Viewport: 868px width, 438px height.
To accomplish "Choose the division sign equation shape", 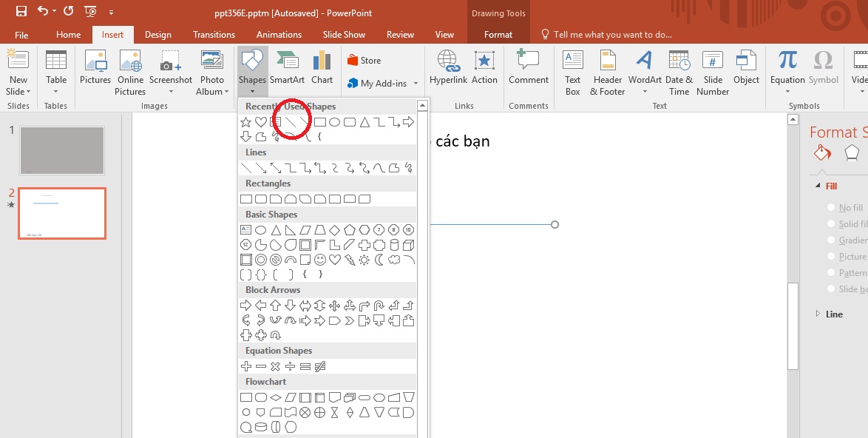I will (290, 366).
